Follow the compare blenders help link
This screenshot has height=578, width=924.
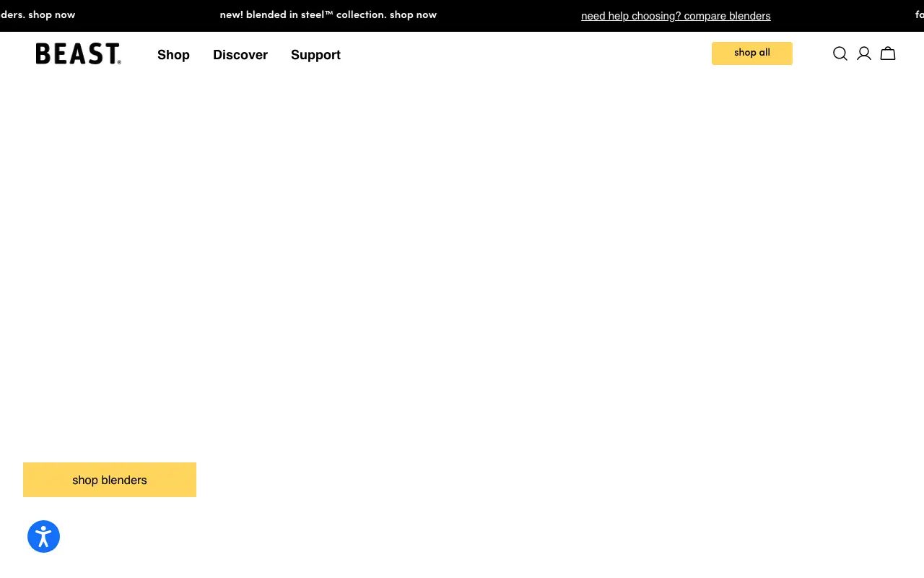point(676,16)
